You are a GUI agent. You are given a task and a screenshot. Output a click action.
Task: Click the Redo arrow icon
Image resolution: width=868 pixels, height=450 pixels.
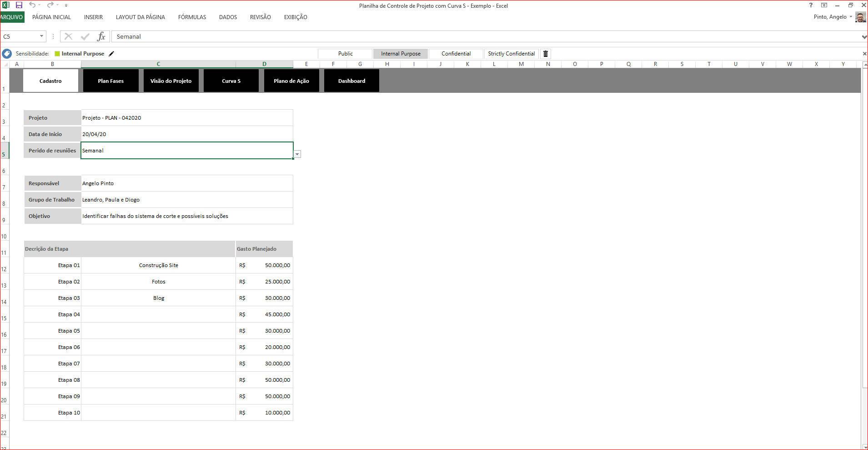[50, 5]
